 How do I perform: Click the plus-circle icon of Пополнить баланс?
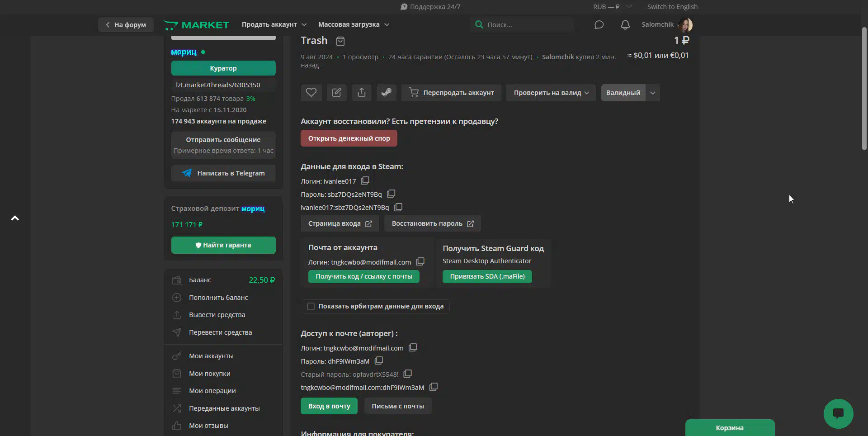click(177, 298)
